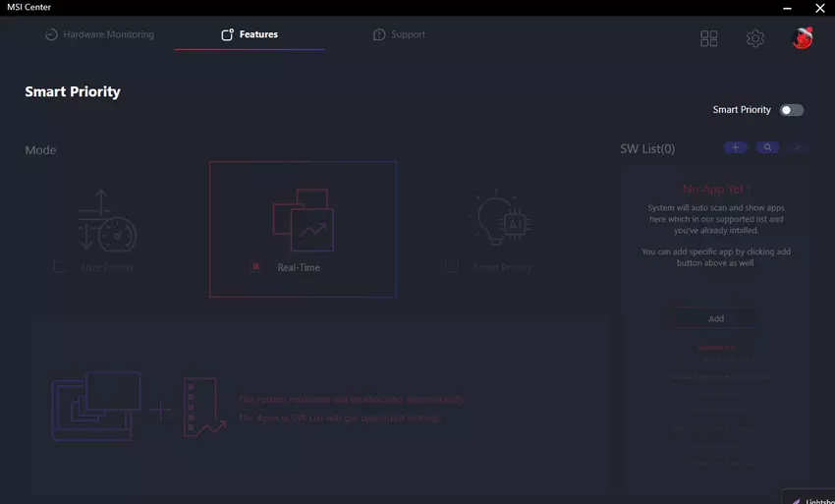Click the Lightshot notification popup

coord(809,497)
